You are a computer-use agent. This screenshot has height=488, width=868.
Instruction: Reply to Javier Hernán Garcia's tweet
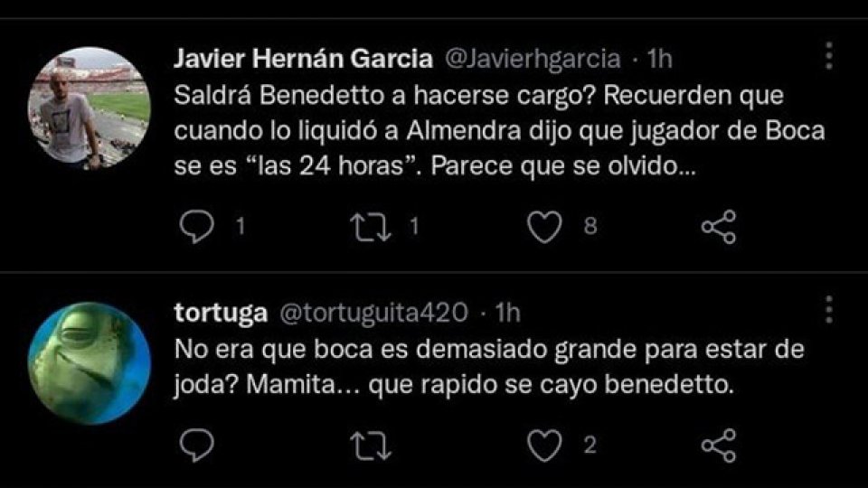coord(195,227)
